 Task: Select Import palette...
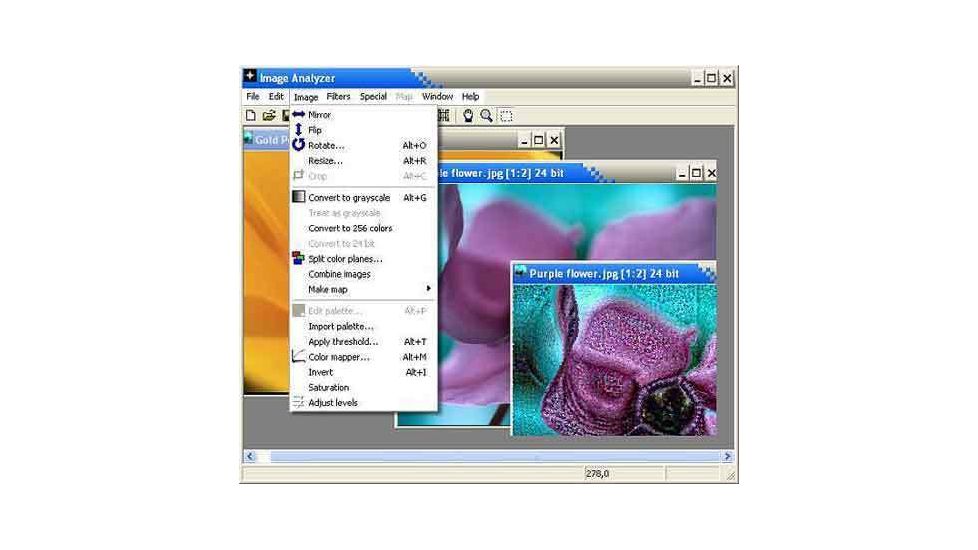click(x=363, y=326)
